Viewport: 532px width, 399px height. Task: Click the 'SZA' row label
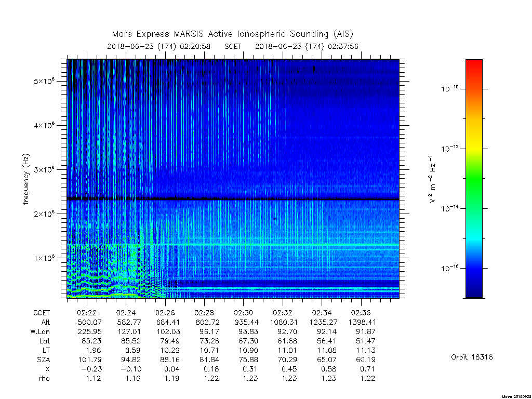coord(44,360)
